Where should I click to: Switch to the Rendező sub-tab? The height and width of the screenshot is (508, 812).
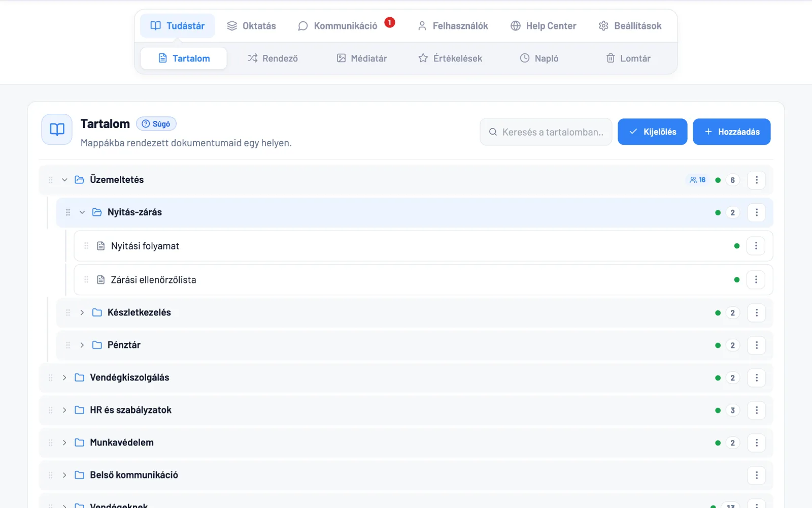273,58
